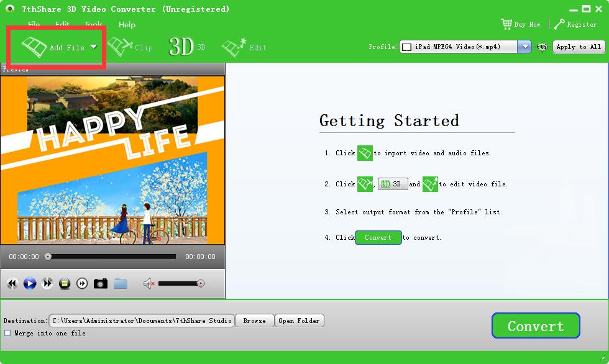Click the Add File film icon

tap(34, 47)
